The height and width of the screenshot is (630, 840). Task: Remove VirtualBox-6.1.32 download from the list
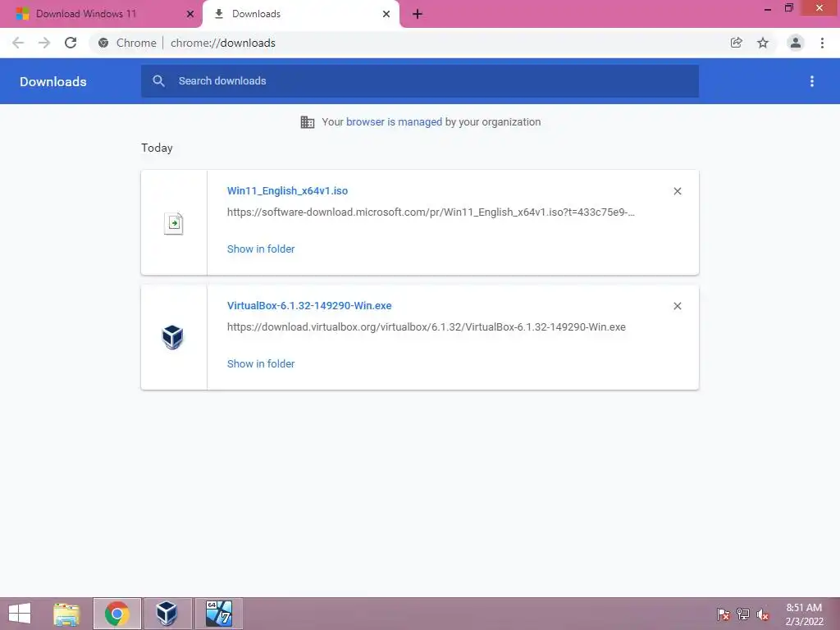click(677, 306)
